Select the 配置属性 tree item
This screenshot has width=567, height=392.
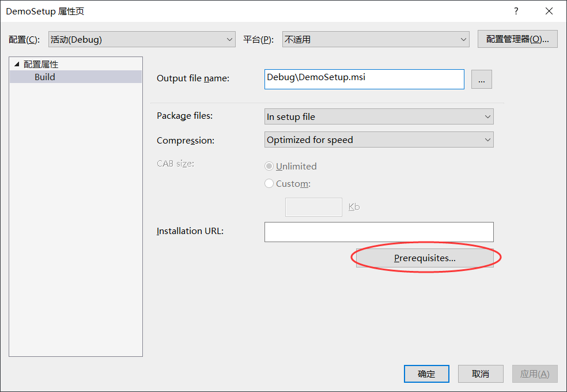coord(41,64)
